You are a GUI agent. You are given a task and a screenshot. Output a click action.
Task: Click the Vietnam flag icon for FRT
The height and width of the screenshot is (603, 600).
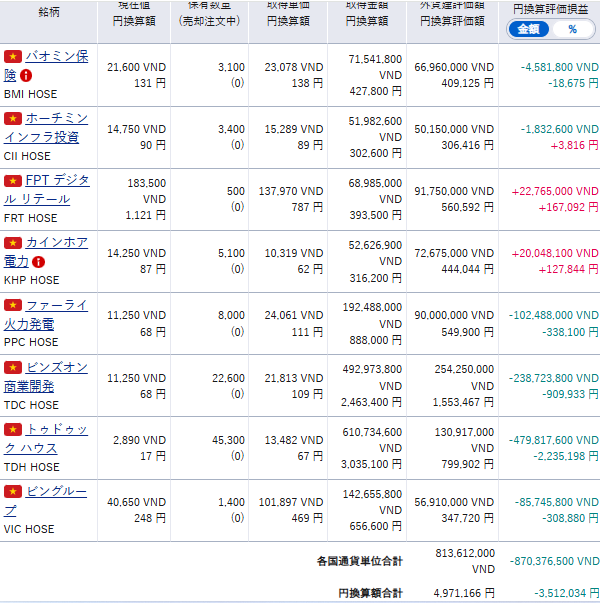click(x=13, y=181)
